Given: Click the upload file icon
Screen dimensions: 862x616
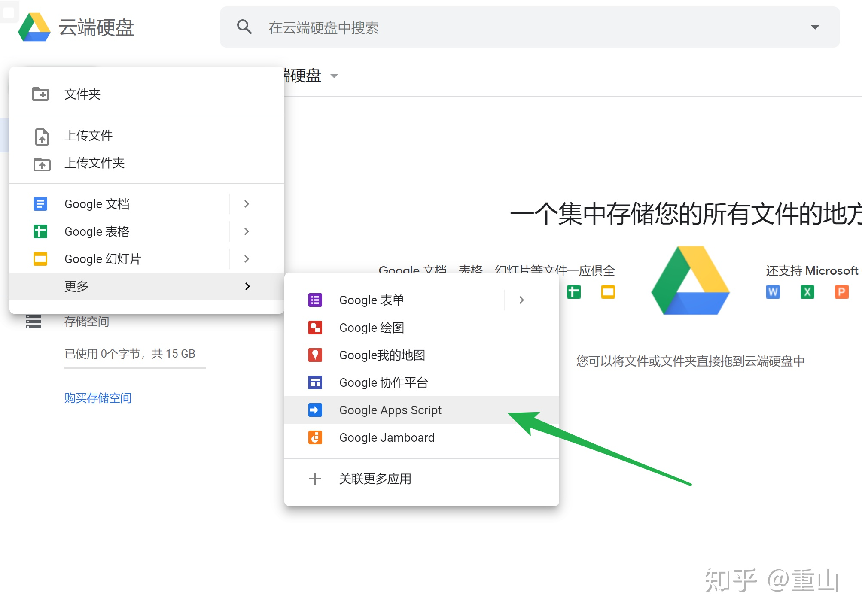Looking at the screenshot, I should click(42, 136).
